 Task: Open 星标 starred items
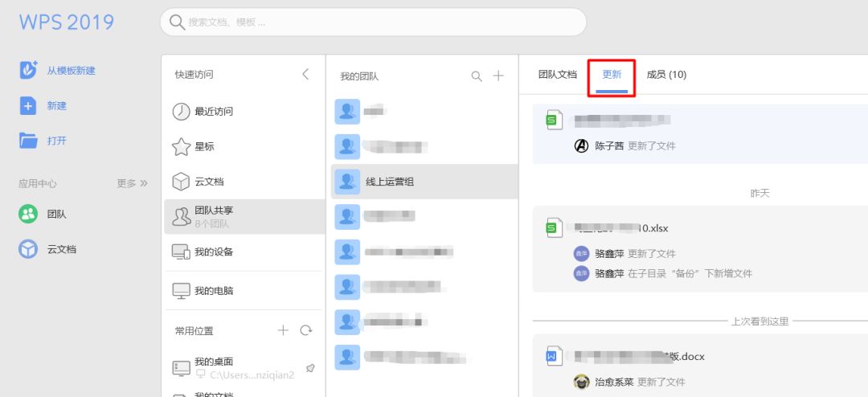coord(243,147)
